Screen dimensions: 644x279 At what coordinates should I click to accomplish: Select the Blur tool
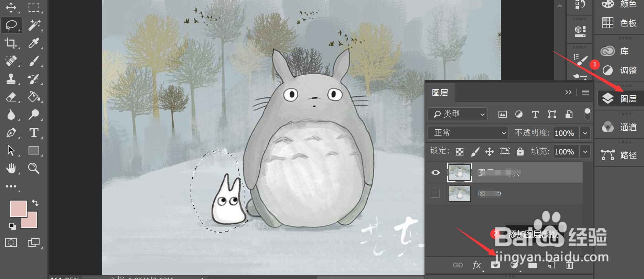point(11,115)
